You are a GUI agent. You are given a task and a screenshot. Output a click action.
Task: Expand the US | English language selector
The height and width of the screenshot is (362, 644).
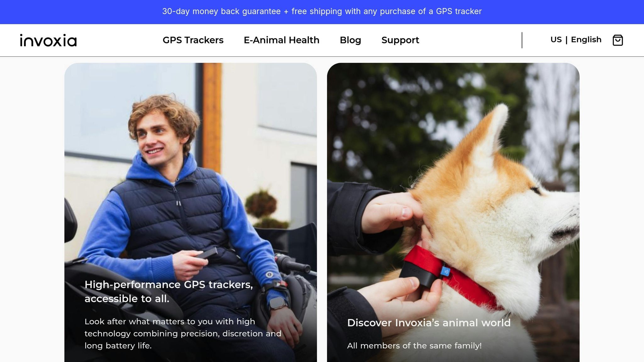[576, 40]
